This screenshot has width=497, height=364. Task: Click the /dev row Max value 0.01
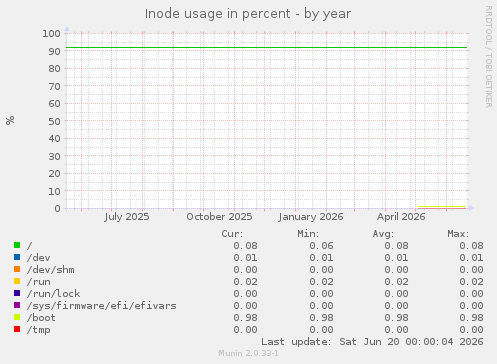tap(471, 258)
